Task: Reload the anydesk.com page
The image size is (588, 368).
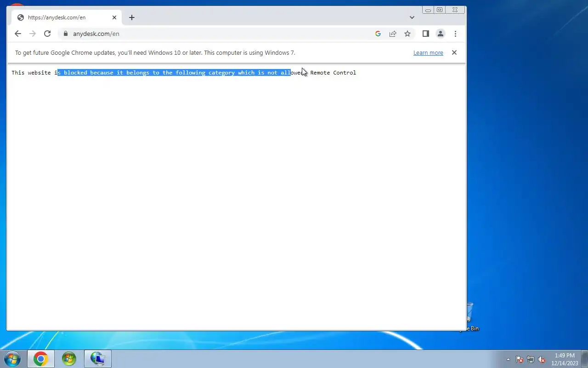Action: pyautogui.click(x=47, y=34)
